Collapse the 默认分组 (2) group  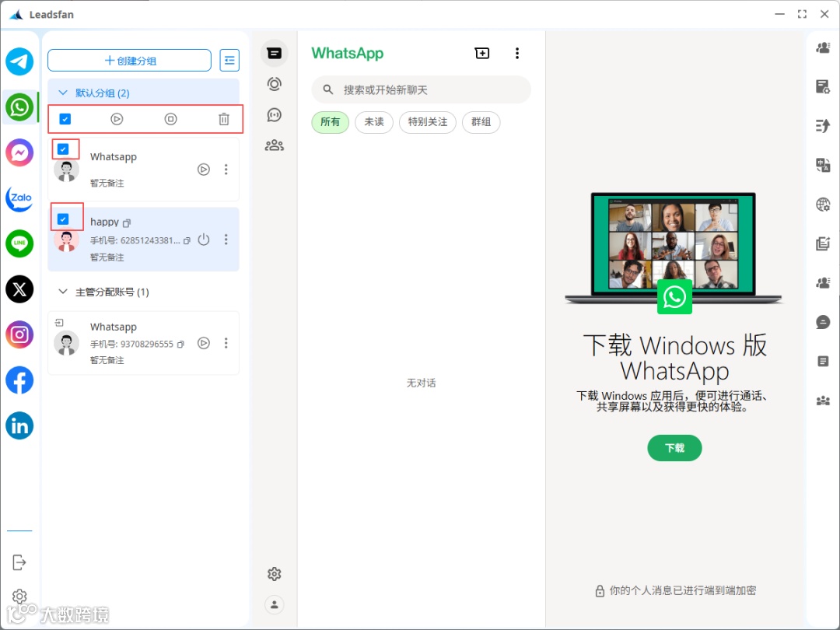pos(63,93)
